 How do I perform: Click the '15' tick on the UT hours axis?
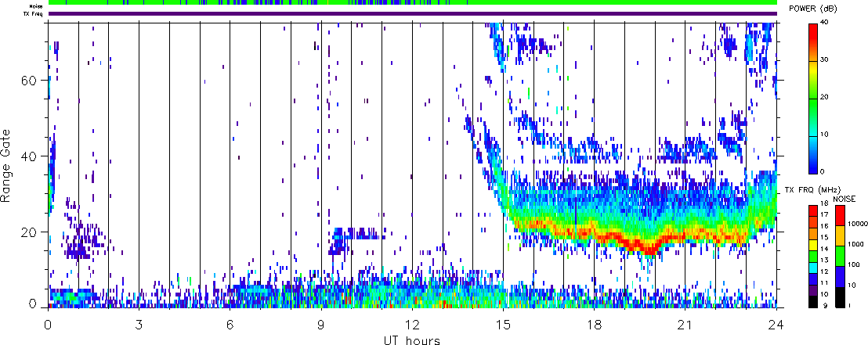click(503, 324)
